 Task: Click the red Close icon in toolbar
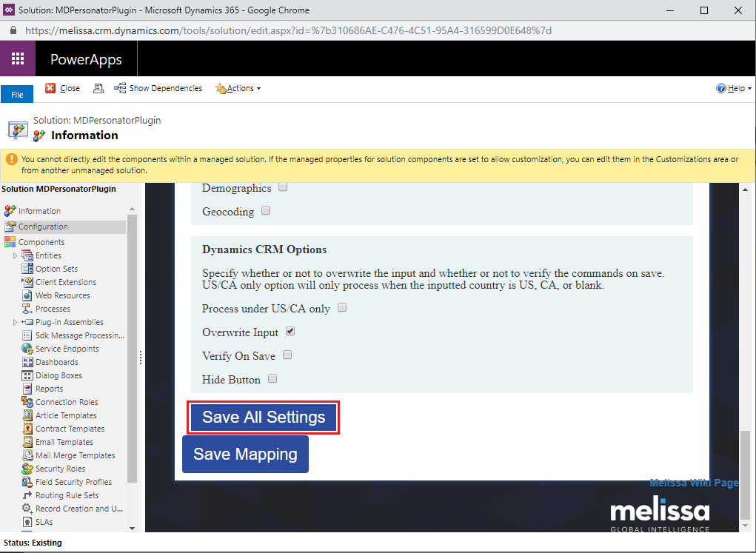(50, 88)
